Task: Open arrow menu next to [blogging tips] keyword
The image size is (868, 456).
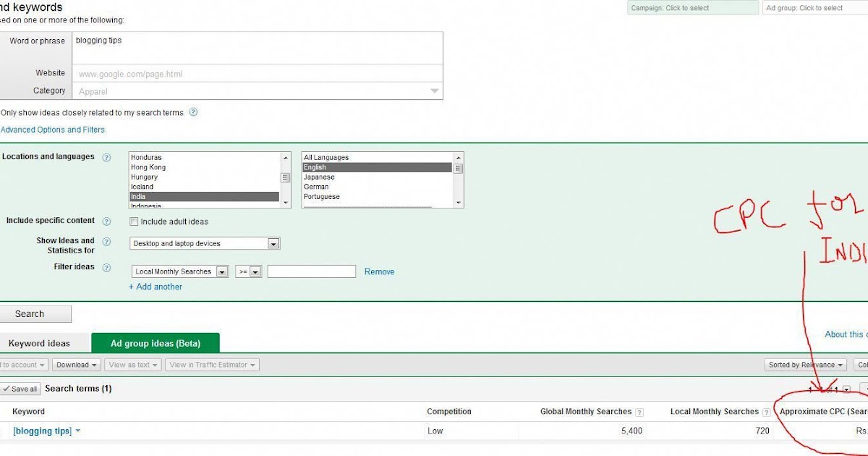Action: coord(78,431)
